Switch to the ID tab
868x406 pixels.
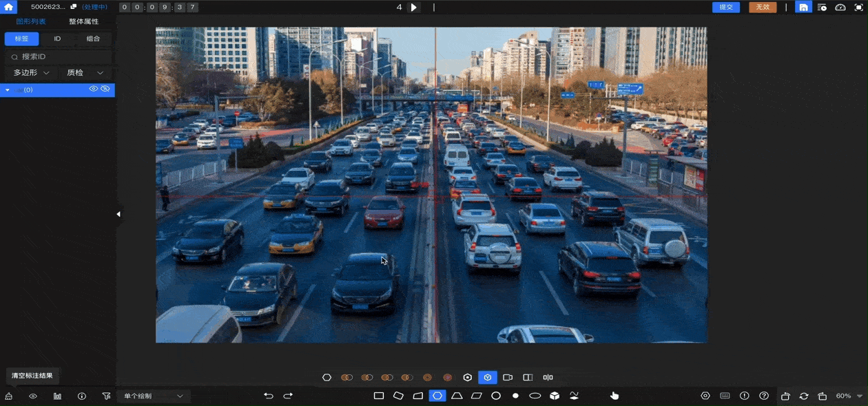57,39
